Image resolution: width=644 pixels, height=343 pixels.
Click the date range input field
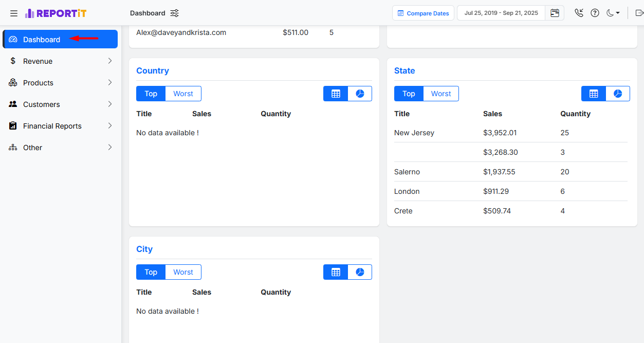tap(501, 13)
